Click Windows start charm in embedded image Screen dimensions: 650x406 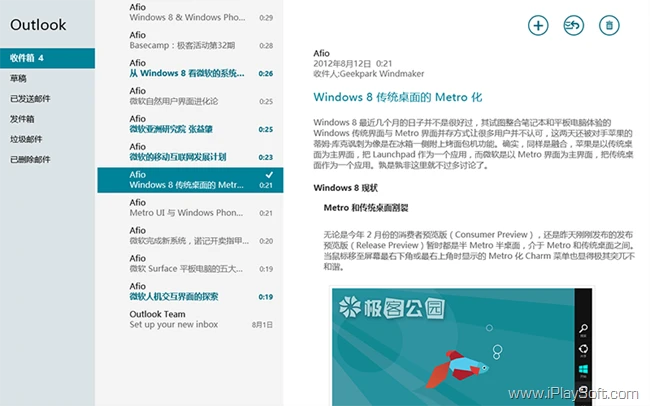(583, 370)
